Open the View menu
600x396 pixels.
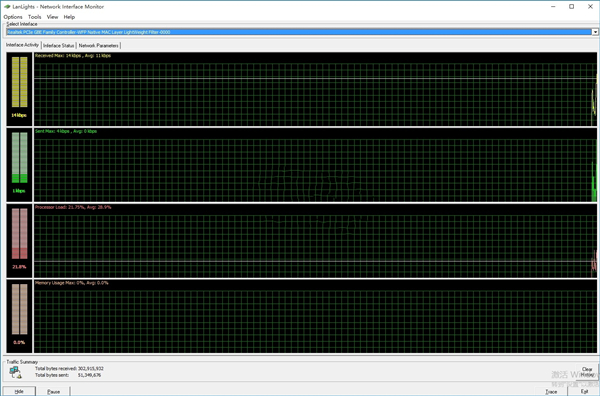pyautogui.click(x=52, y=17)
